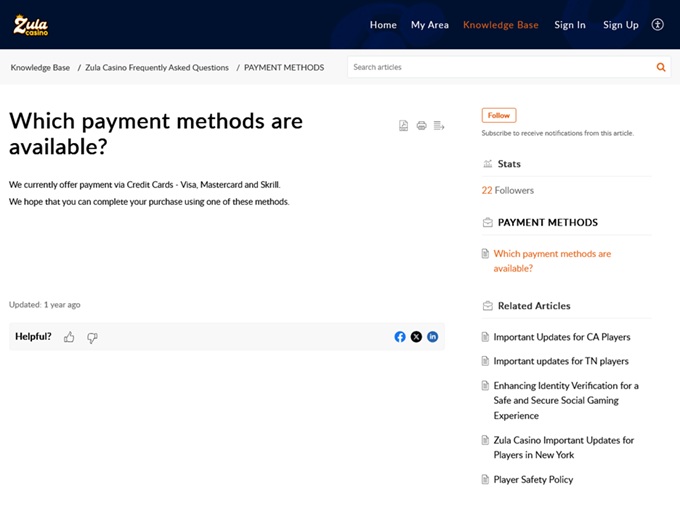Download the article as PDF
Screen dimensions: 680x511
click(404, 126)
